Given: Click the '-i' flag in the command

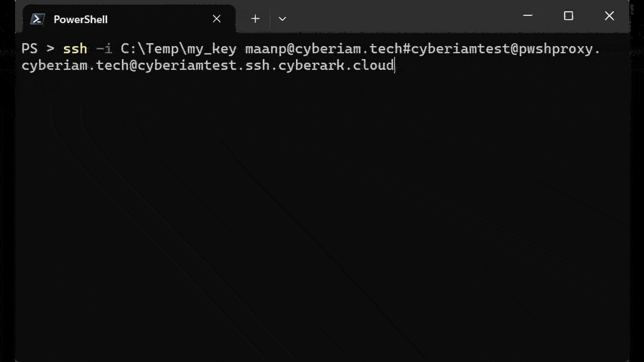Looking at the screenshot, I should click(x=104, y=49).
